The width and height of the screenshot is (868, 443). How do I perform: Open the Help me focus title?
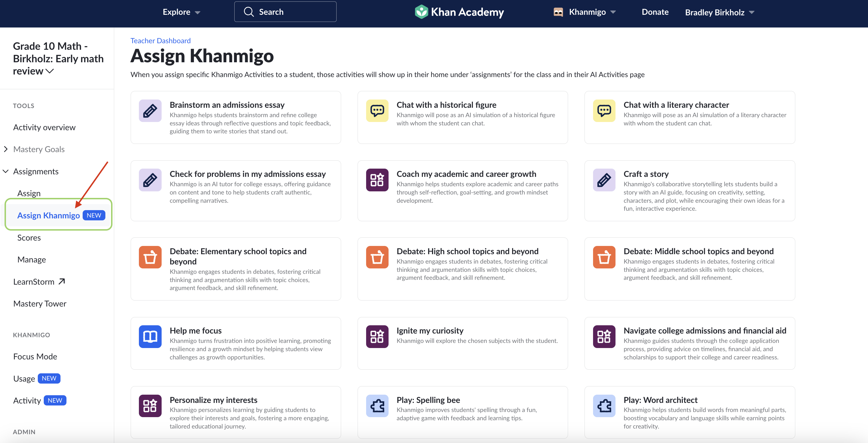pos(195,331)
